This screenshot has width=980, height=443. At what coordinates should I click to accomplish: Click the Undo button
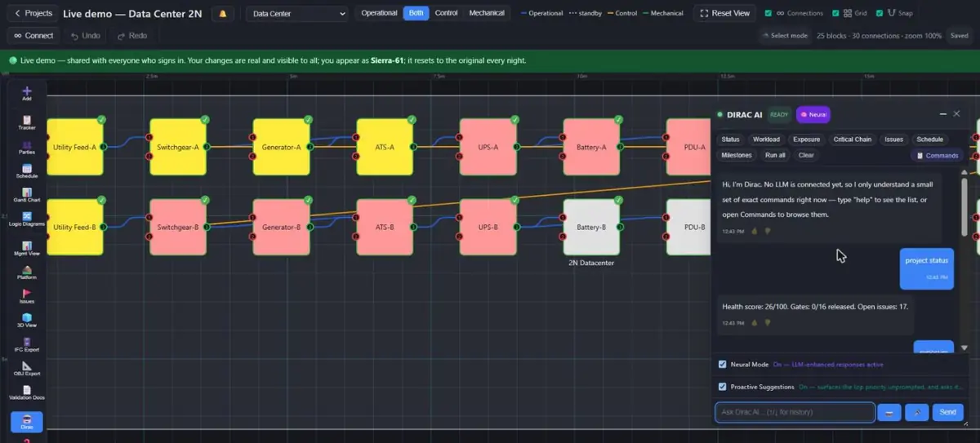pos(86,36)
